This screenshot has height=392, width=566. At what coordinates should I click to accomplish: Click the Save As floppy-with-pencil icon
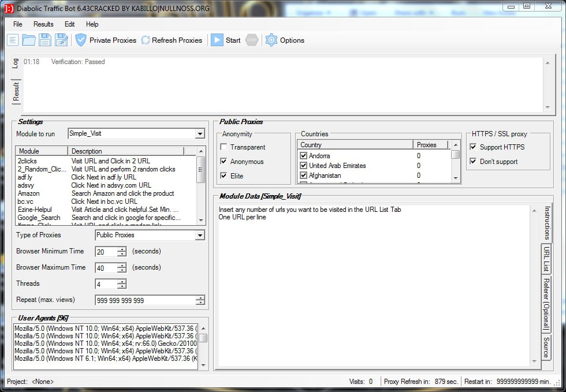point(61,40)
